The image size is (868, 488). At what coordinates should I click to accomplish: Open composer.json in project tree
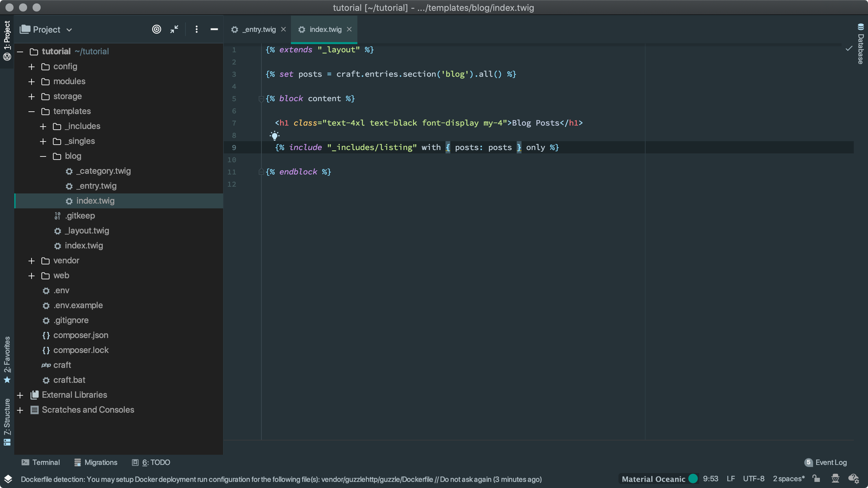(81, 335)
